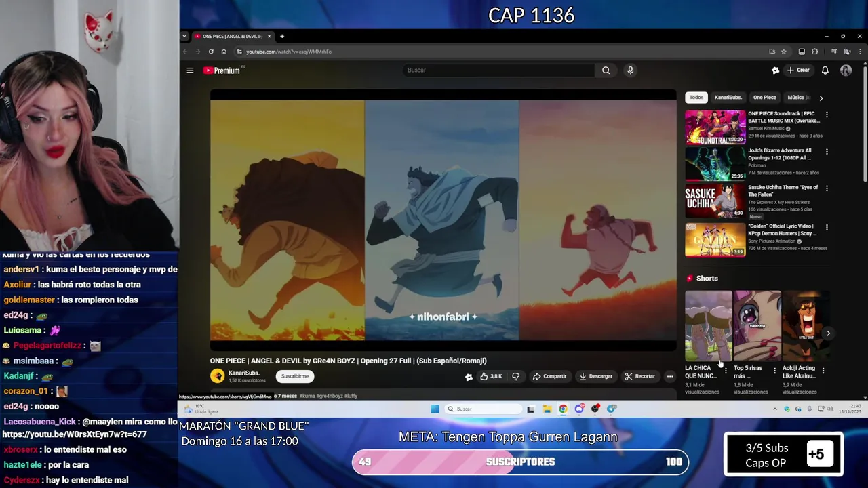868x488 pixels.
Task: Open the Aokiji Acting Like Akainu short
Action: point(806,326)
